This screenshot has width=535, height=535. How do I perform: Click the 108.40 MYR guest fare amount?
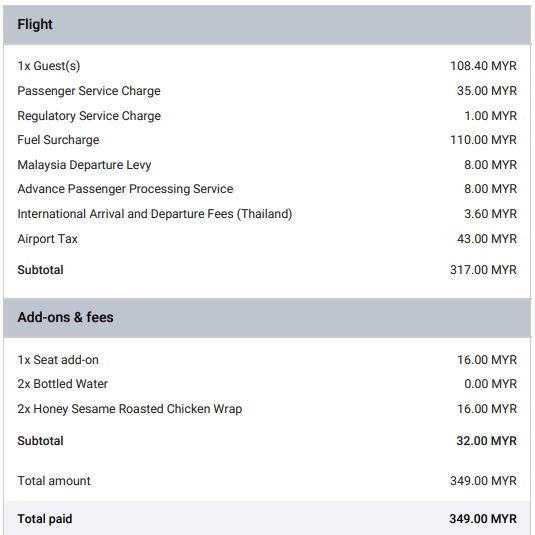(483, 66)
